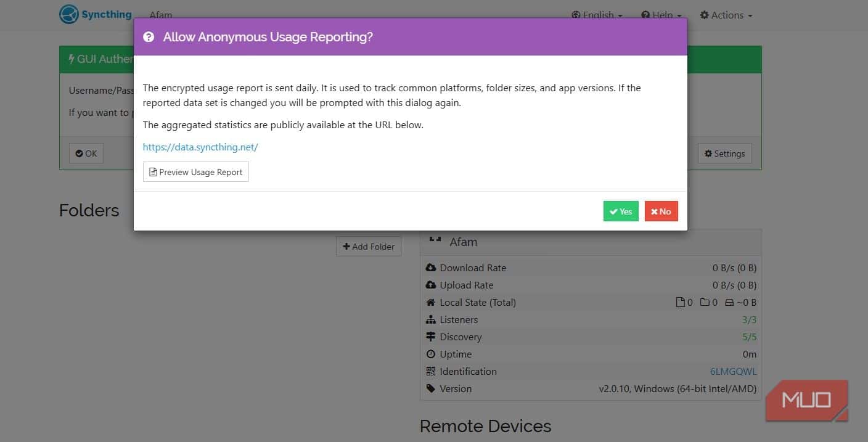Click the folder count icon in Local State
Screen dimensions: 868x442
[x=705, y=302]
